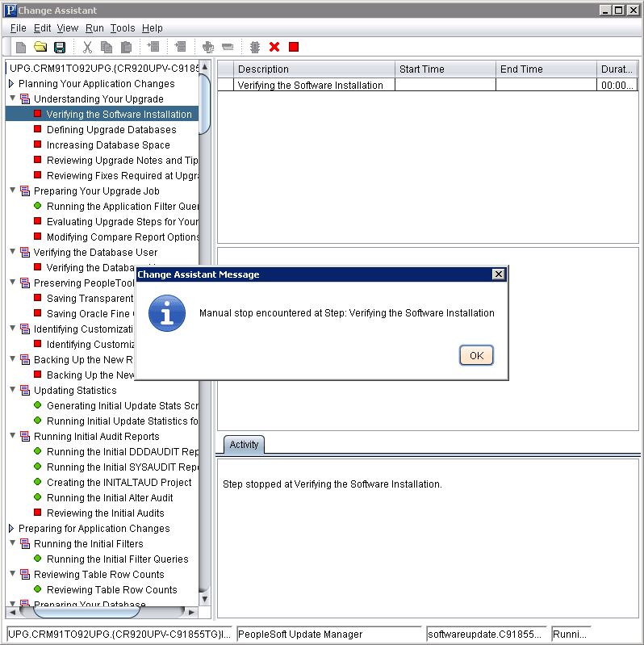Image resolution: width=644 pixels, height=645 pixels.
Task: Open a file using the folder icon
Action: click(x=40, y=47)
